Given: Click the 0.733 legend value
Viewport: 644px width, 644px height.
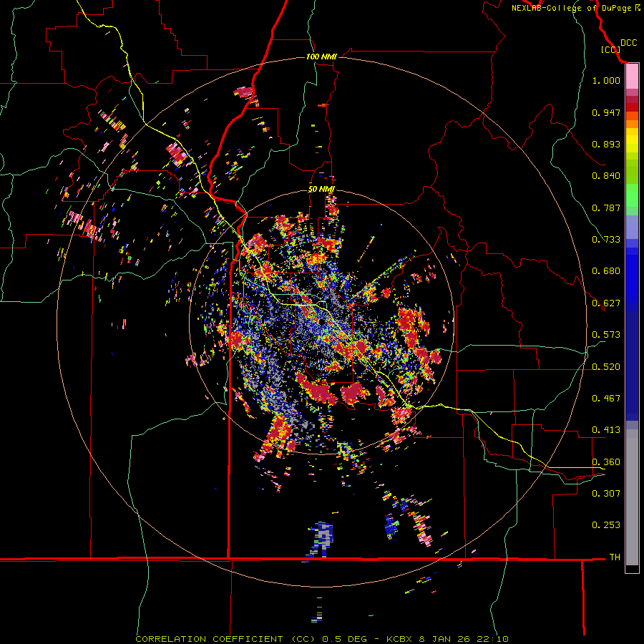Looking at the screenshot, I should pyautogui.click(x=606, y=240).
